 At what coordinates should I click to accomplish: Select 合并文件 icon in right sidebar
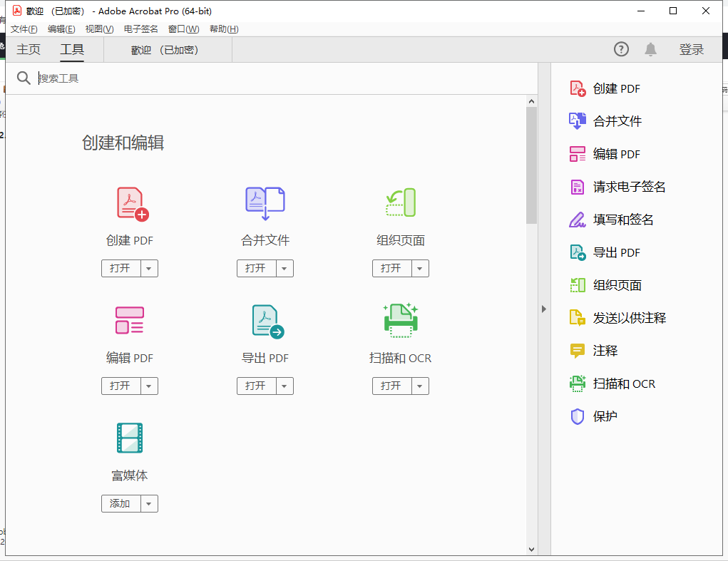tap(578, 121)
